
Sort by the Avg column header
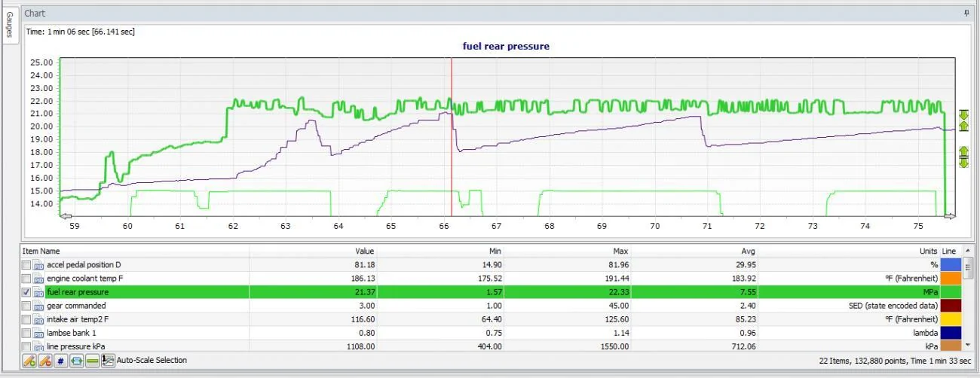pyautogui.click(x=694, y=251)
